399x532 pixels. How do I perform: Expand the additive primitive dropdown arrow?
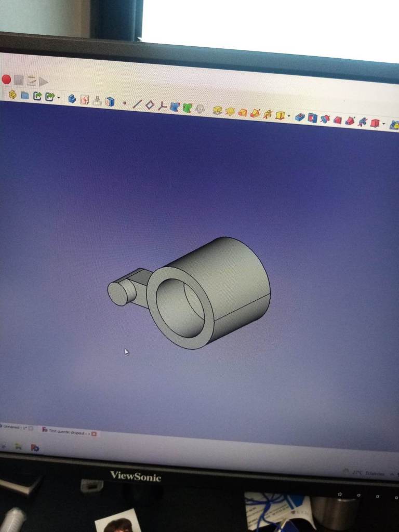point(288,116)
